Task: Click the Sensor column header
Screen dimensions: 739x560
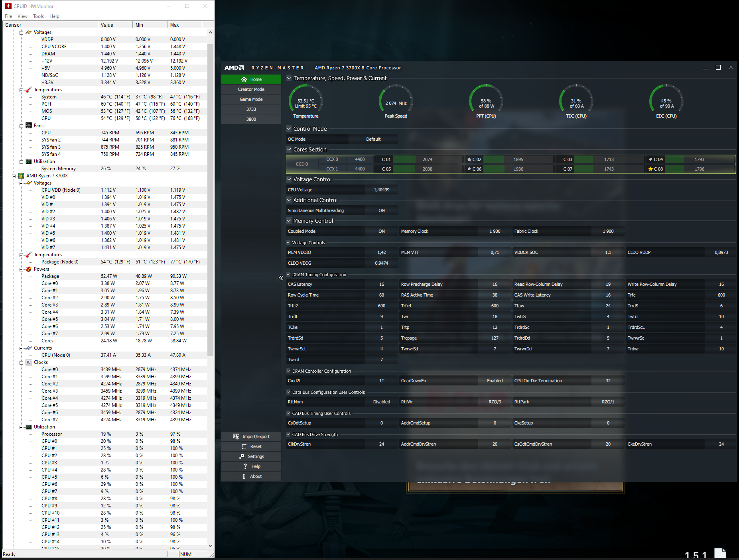Action: tap(50, 25)
